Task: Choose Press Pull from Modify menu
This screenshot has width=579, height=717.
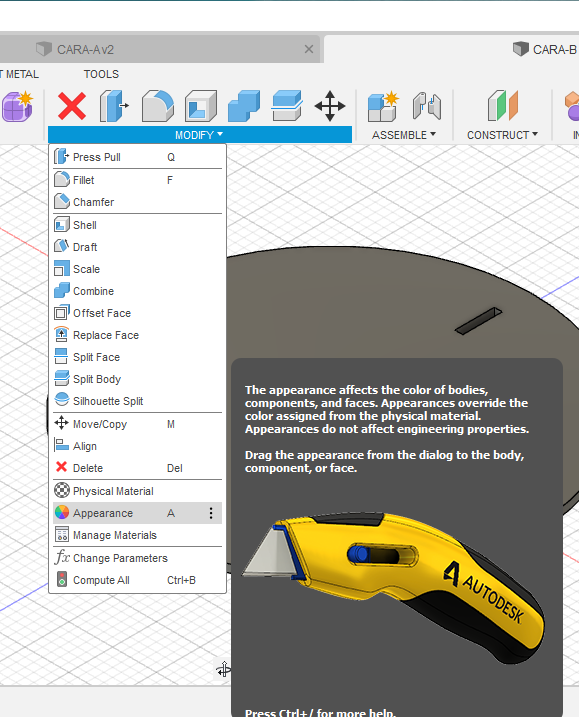Action: pyautogui.click(x=137, y=157)
